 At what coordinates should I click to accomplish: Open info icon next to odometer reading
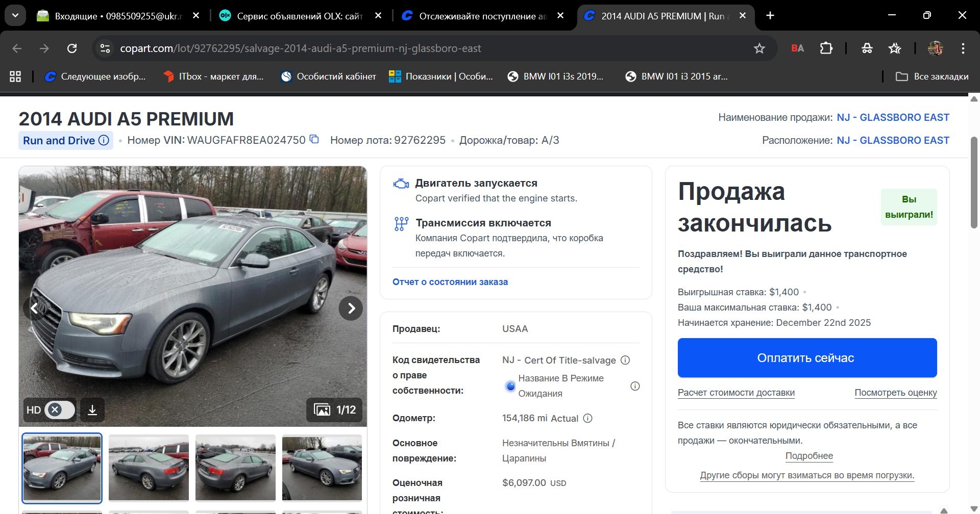pyautogui.click(x=589, y=418)
